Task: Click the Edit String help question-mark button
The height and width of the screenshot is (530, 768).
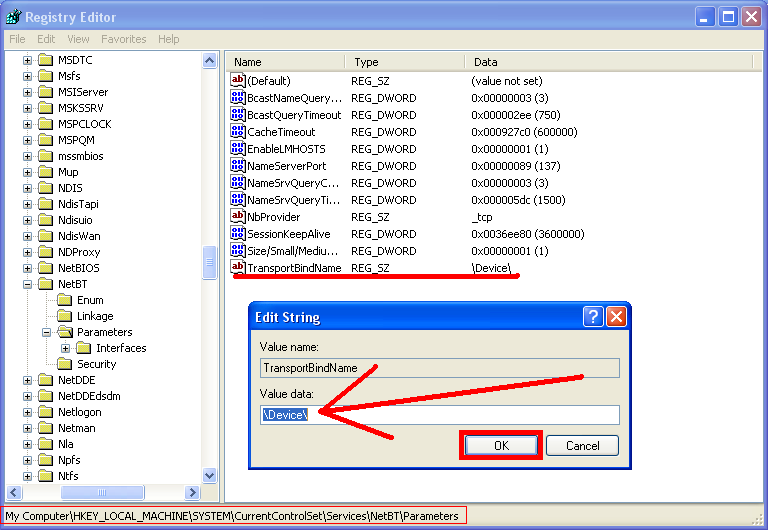Action: [593, 317]
